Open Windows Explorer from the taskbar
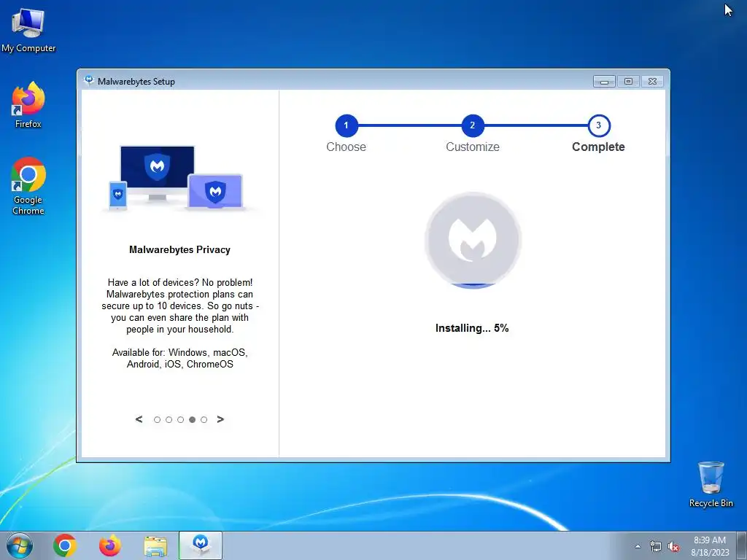Screen dimensions: 747x560 [x=155, y=546]
